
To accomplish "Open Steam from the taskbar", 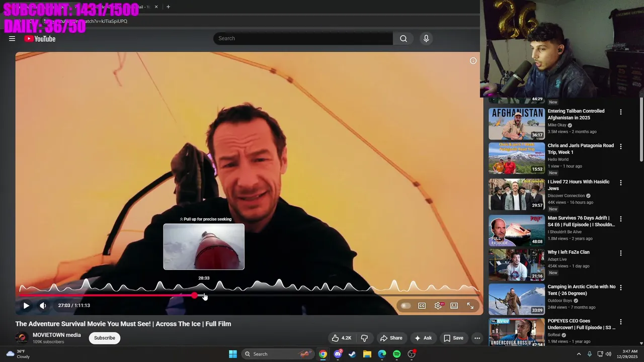I will tap(352, 354).
